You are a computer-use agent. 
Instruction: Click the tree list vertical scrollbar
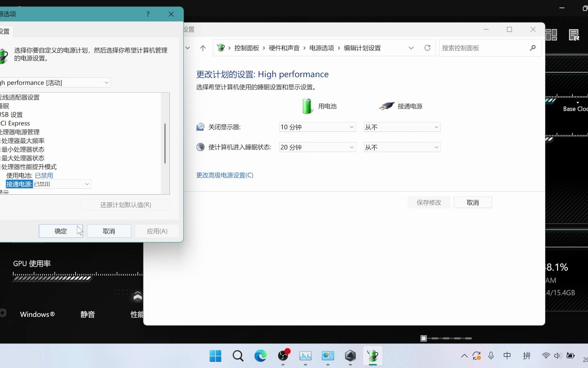165,143
